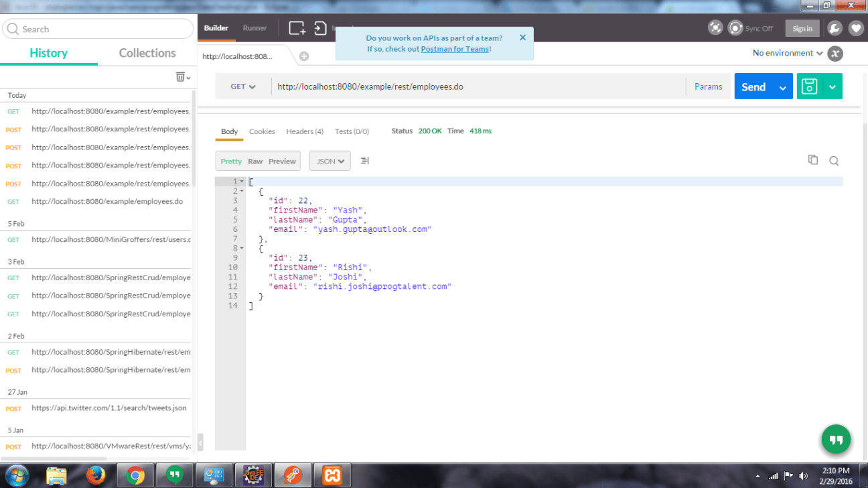Screen dimensions: 868x488
Task: Expand the save options dropdown arrow
Action: point(833,86)
